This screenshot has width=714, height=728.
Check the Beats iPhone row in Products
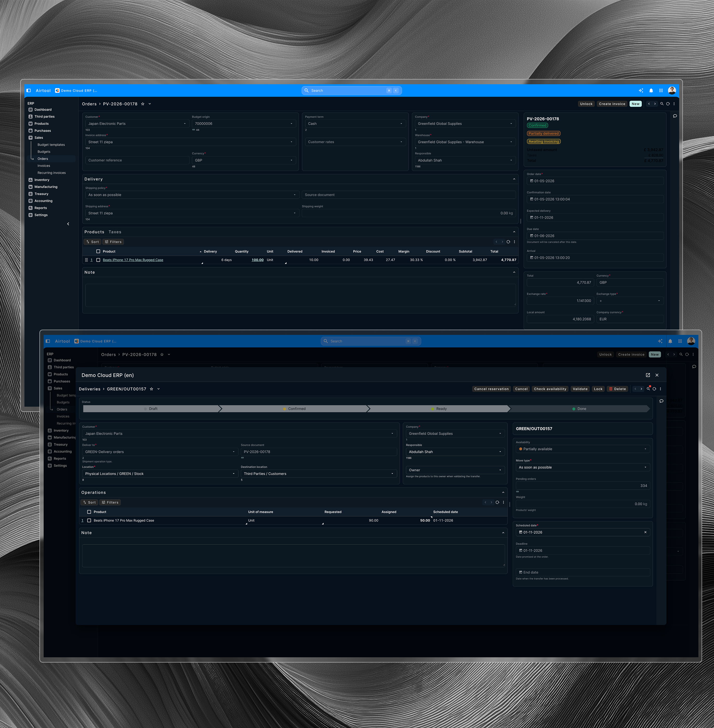click(98, 260)
